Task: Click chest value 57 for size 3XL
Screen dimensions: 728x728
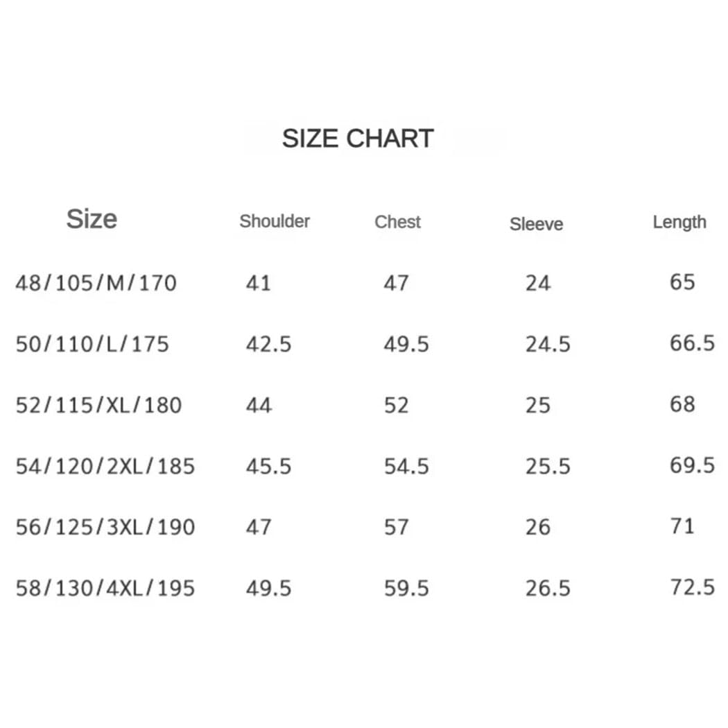Action: 396,527
